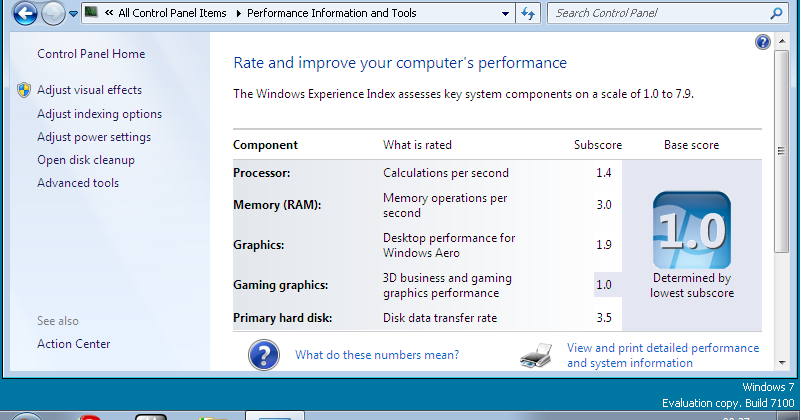Image resolution: width=800 pixels, height=420 pixels.
Task: Open Adjust power settings
Action: coord(94,137)
